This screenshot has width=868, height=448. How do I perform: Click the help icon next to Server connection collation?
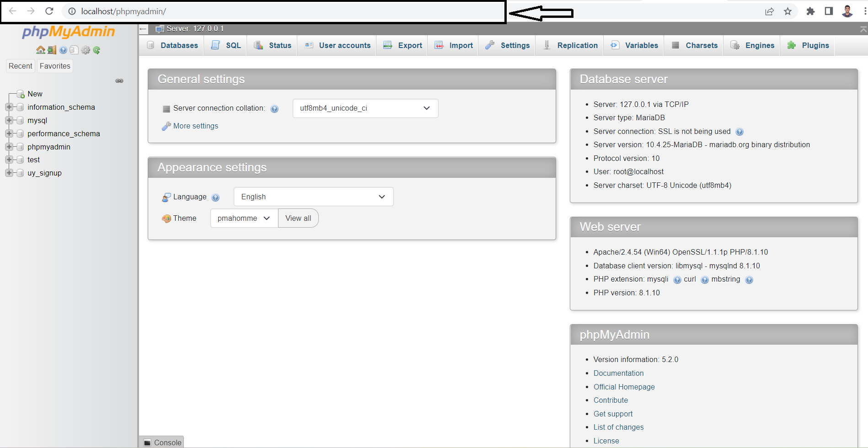274,109
